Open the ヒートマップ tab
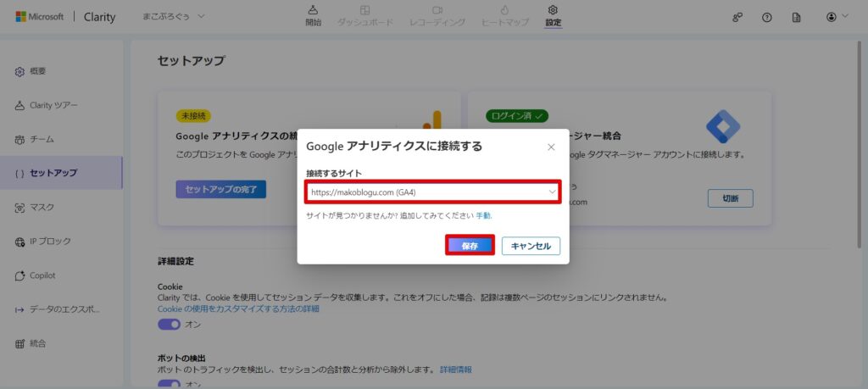 tap(504, 16)
